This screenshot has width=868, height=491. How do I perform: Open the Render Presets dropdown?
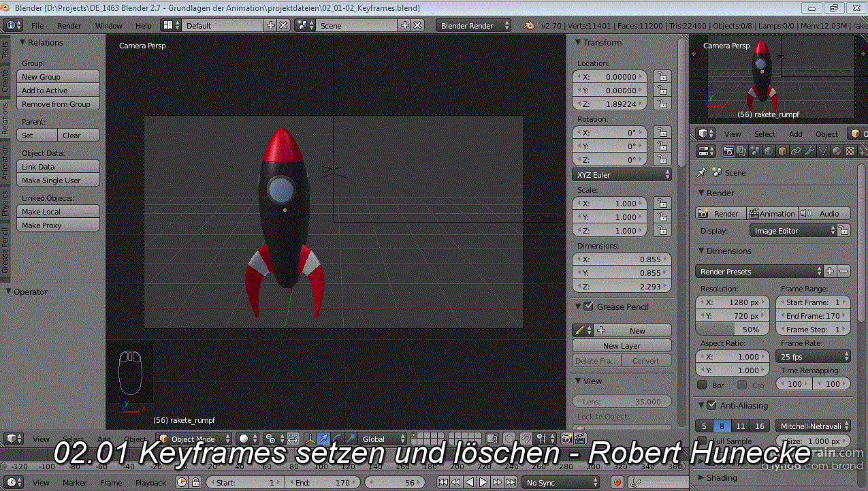[759, 271]
